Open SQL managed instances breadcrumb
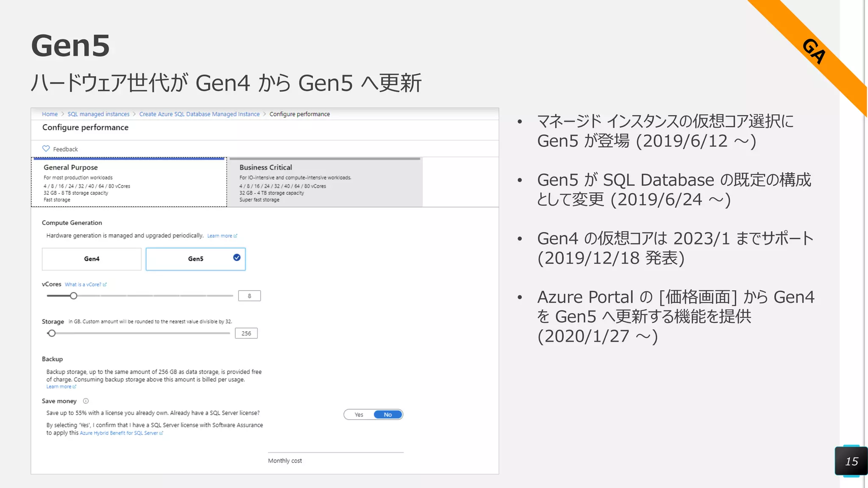Viewport: 868px width, 488px height. click(x=98, y=114)
